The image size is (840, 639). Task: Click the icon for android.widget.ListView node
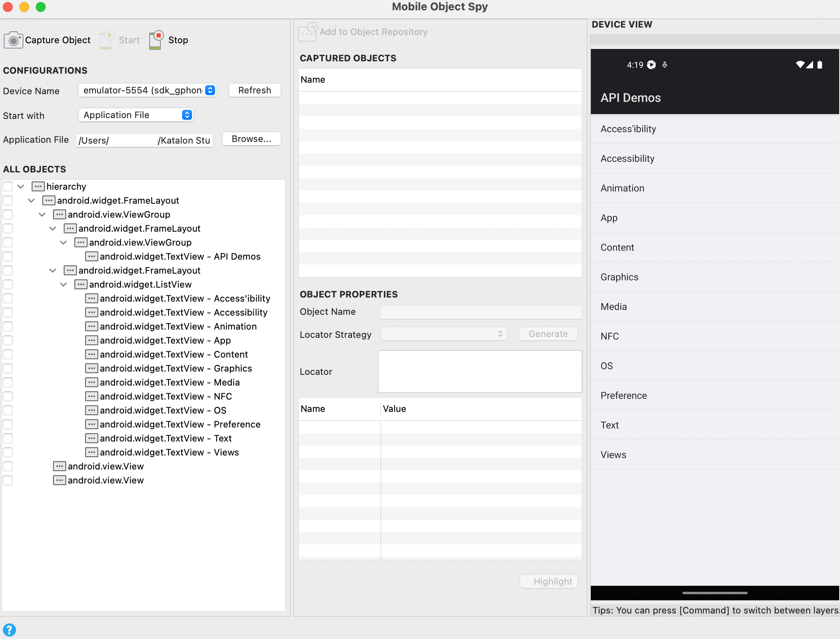click(80, 284)
